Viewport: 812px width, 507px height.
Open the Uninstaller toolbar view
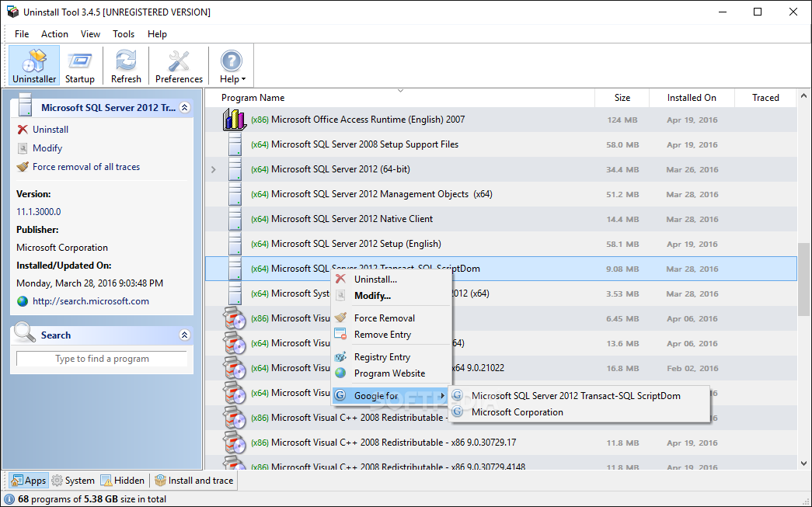click(34, 66)
